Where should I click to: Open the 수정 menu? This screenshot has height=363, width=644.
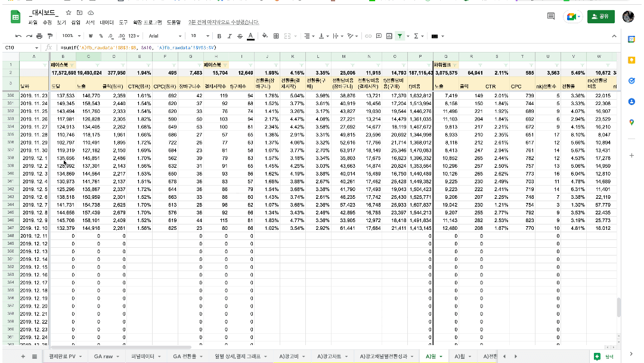coord(47,22)
